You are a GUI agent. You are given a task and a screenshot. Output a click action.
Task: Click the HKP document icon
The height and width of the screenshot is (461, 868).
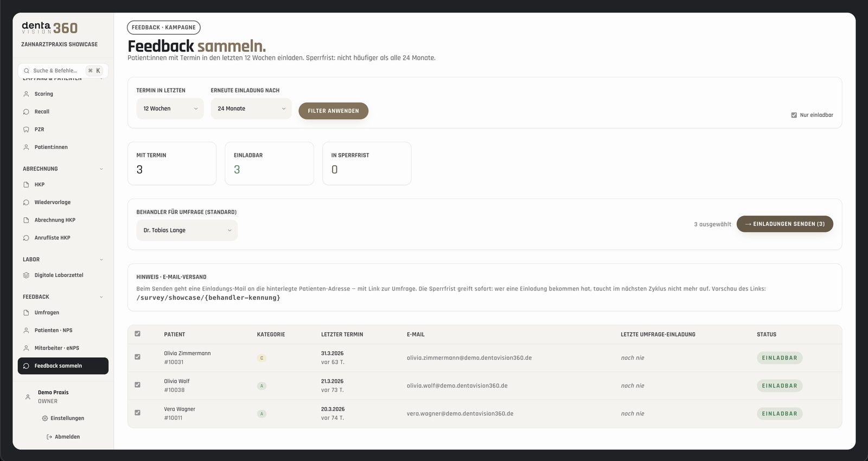click(x=26, y=185)
